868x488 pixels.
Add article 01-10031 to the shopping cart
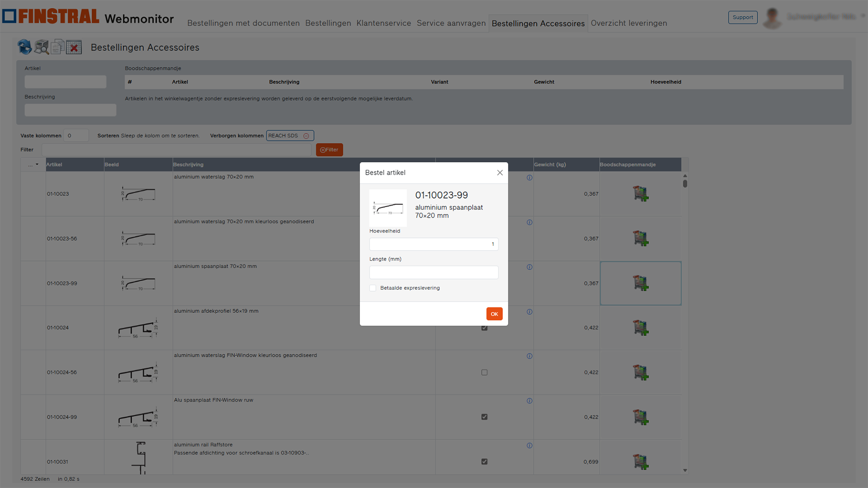[640, 462]
